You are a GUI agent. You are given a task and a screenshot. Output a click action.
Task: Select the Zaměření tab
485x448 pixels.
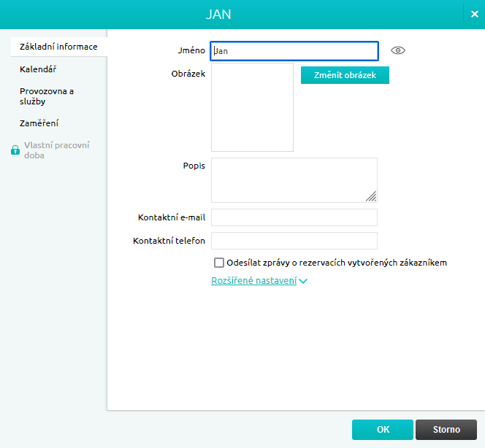click(x=39, y=123)
